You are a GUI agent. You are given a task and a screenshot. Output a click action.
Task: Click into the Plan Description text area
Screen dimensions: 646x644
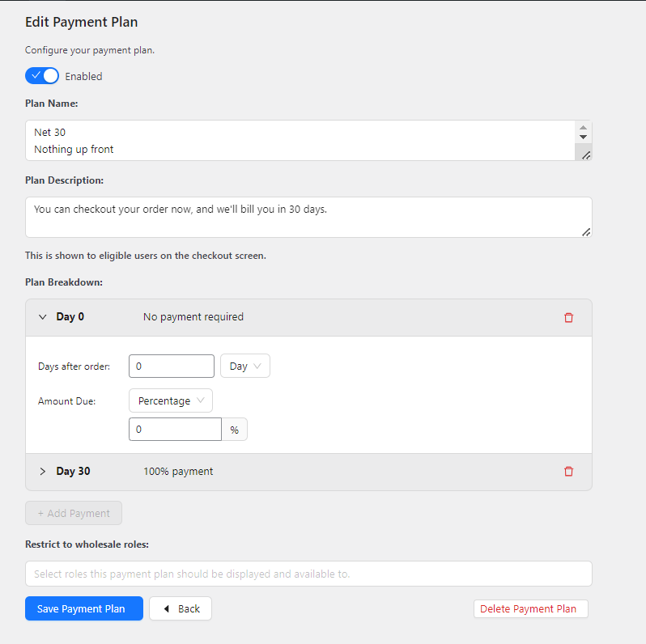point(308,217)
